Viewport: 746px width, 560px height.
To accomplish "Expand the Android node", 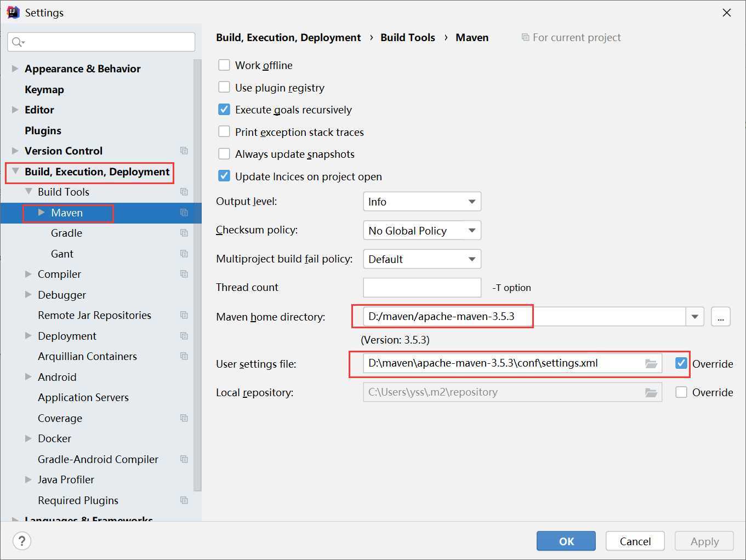I will (x=29, y=377).
